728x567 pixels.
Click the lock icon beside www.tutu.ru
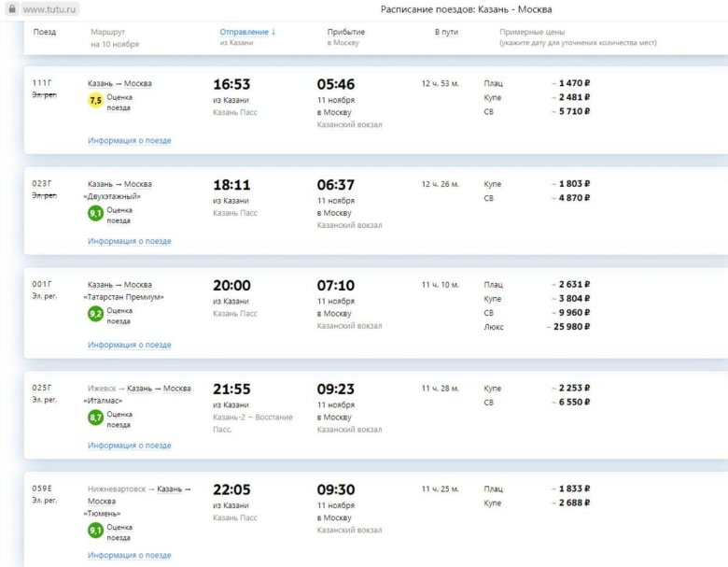pos(12,8)
